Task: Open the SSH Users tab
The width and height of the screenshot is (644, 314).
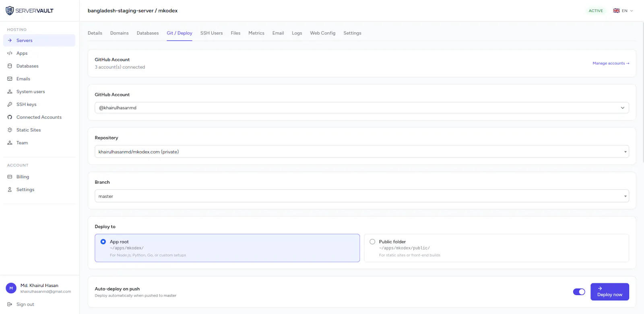Action: point(211,33)
